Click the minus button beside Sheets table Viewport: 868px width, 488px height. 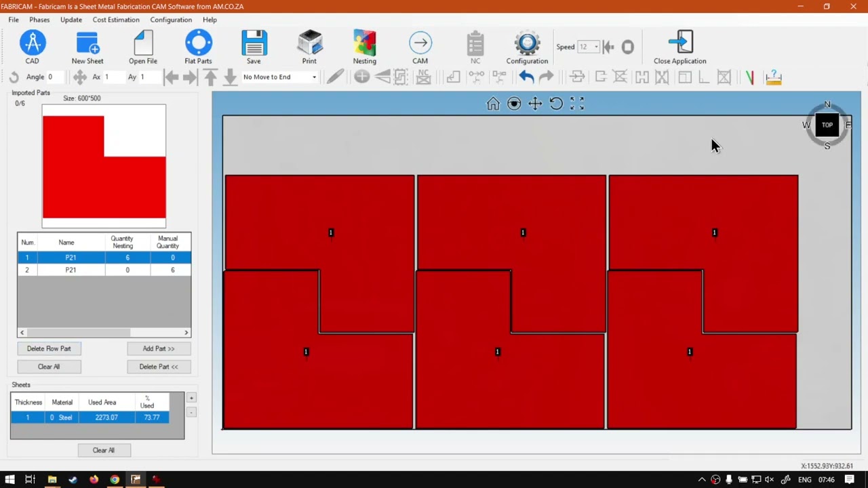(x=191, y=412)
